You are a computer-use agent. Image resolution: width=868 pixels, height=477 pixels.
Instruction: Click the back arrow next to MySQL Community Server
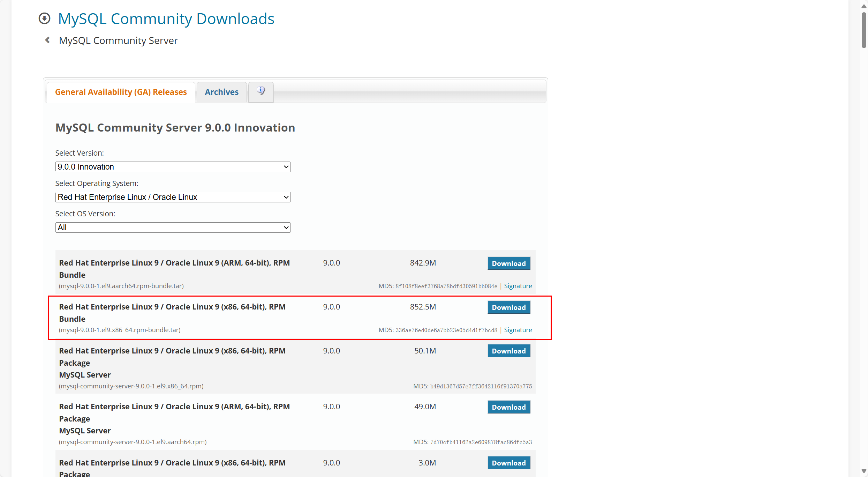(47, 40)
